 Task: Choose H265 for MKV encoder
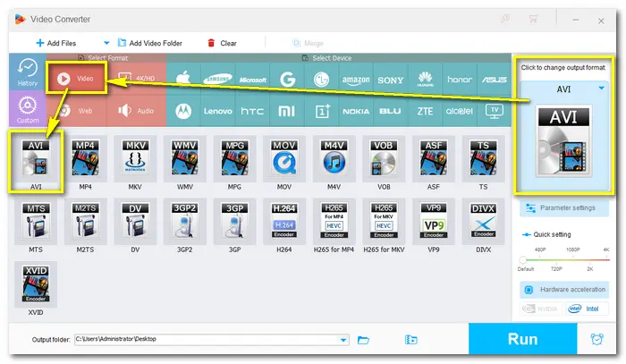(x=384, y=222)
